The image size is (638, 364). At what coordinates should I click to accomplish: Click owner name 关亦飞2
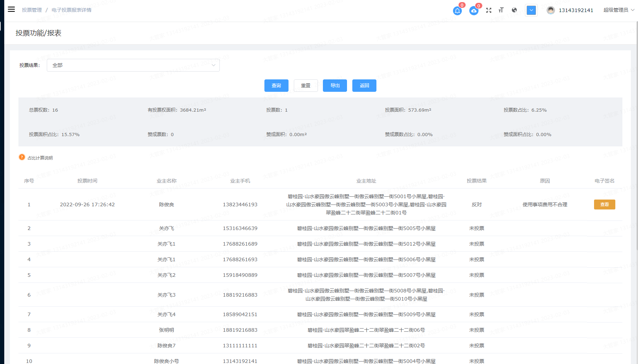167,275
